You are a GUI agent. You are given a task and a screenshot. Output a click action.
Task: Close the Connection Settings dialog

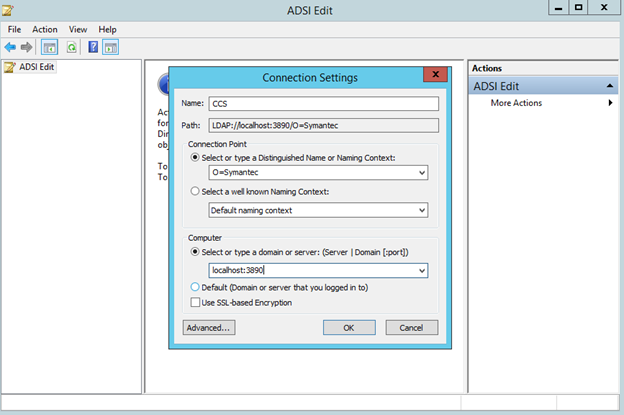433,76
